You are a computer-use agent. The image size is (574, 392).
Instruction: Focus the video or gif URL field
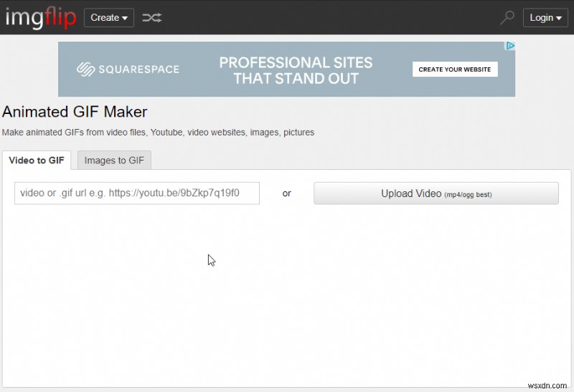pyautogui.click(x=137, y=193)
